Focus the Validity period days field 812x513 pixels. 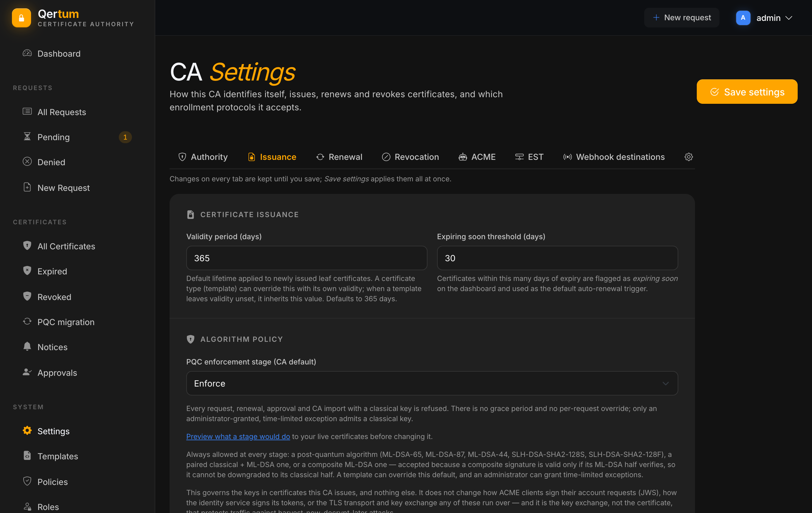(x=307, y=258)
